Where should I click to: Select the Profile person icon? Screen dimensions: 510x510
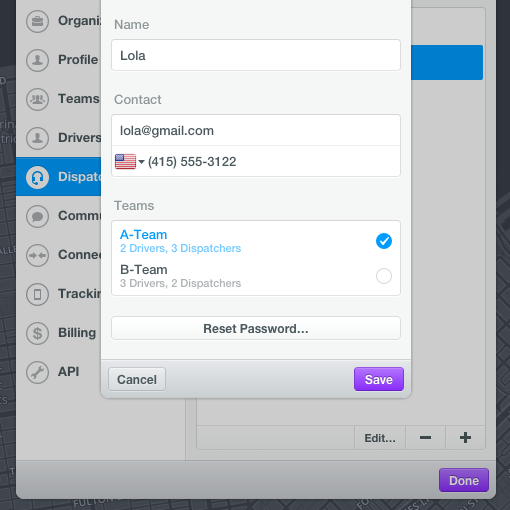37,60
